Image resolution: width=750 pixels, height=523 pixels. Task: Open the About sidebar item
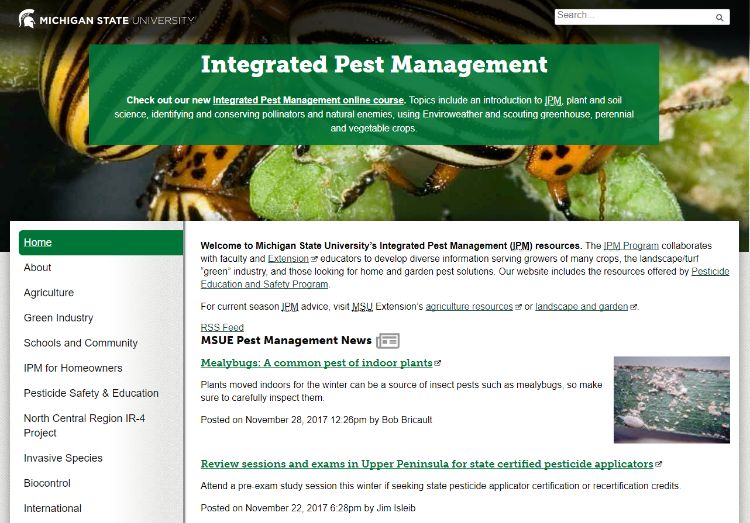[38, 267]
